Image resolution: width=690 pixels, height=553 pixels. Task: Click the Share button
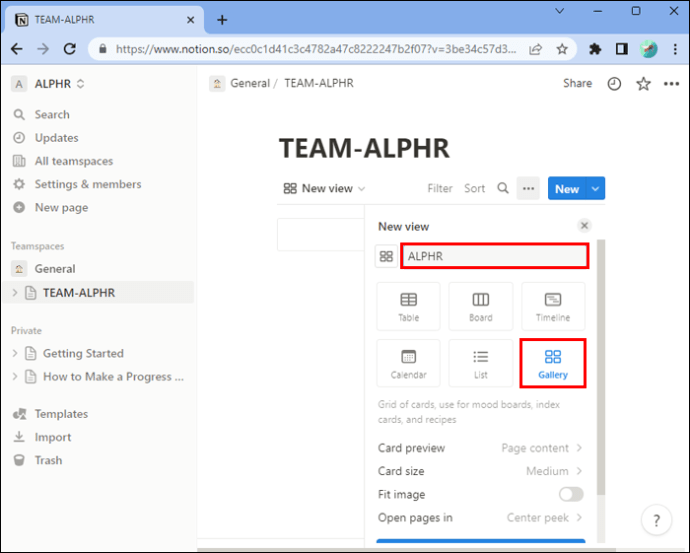[577, 83]
